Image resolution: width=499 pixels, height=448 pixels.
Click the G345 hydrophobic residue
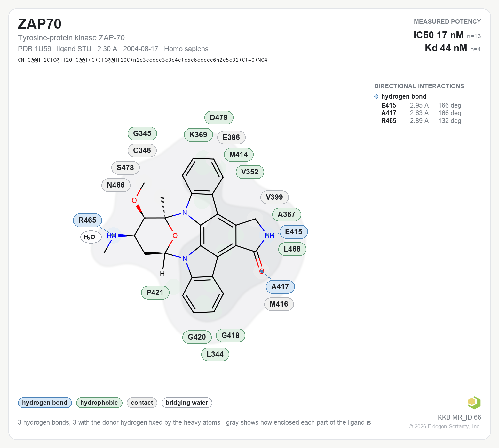tap(142, 133)
